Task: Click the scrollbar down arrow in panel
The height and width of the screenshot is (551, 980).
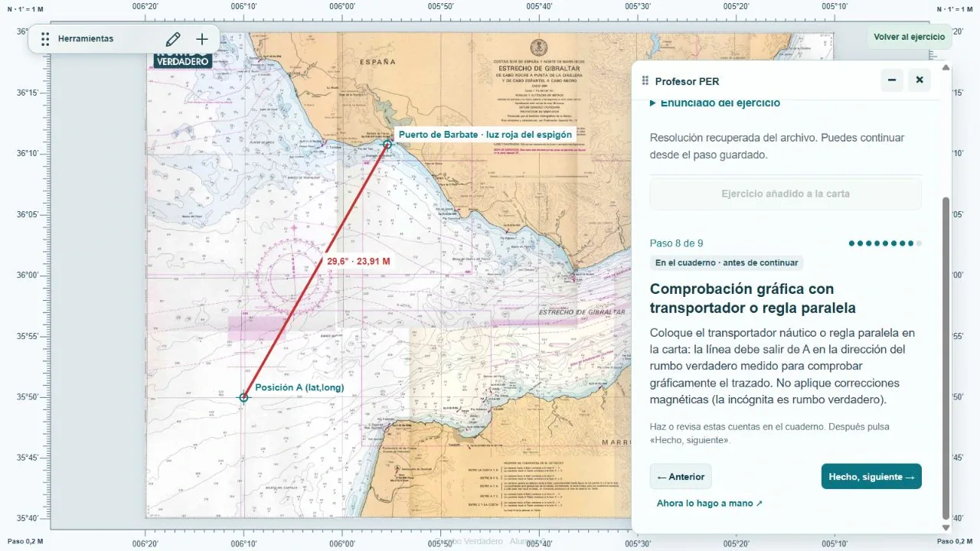Action: click(946, 527)
